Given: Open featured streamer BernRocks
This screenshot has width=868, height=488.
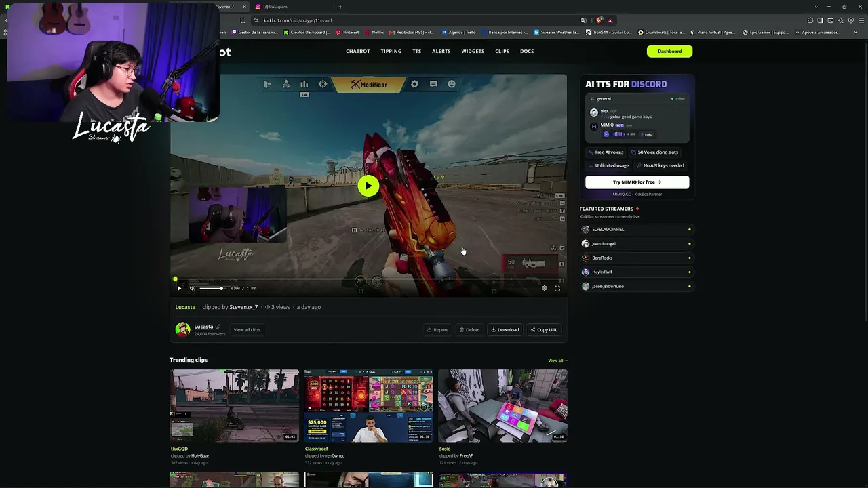Looking at the screenshot, I should tap(636, 258).
